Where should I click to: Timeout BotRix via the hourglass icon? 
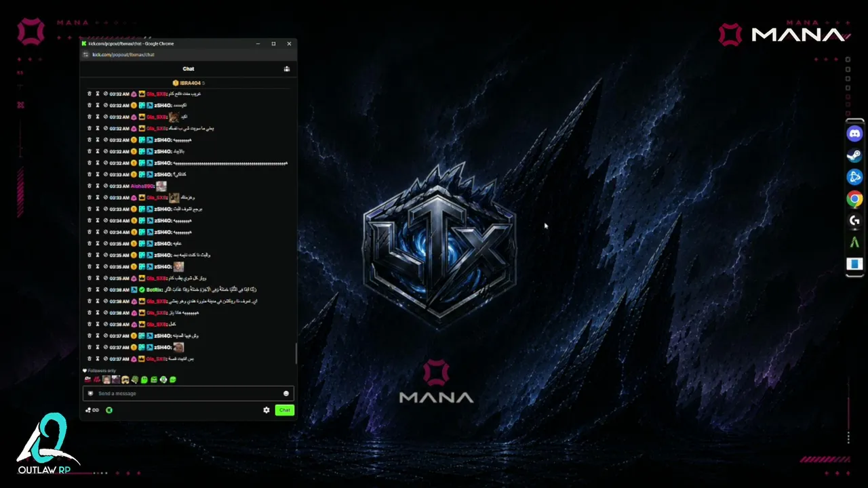tap(98, 289)
